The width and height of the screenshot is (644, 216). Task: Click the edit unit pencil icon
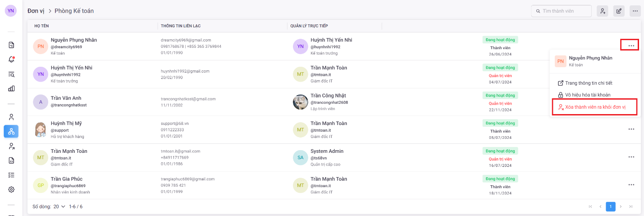click(x=619, y=11)
